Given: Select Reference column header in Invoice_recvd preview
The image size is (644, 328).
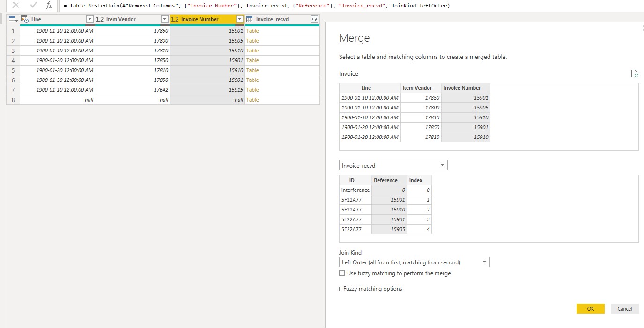Looking at the screenshot, I should click(389, 180).
